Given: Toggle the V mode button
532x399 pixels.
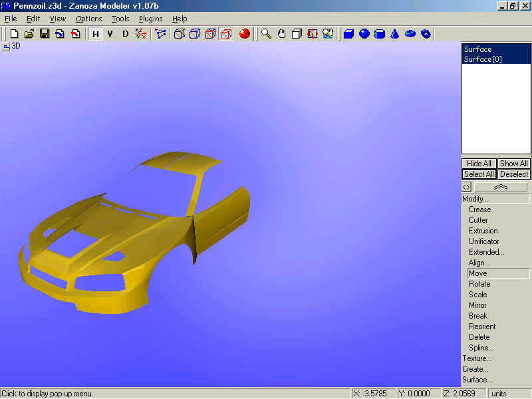Looking at the screenshot, I should pos(110,34).
